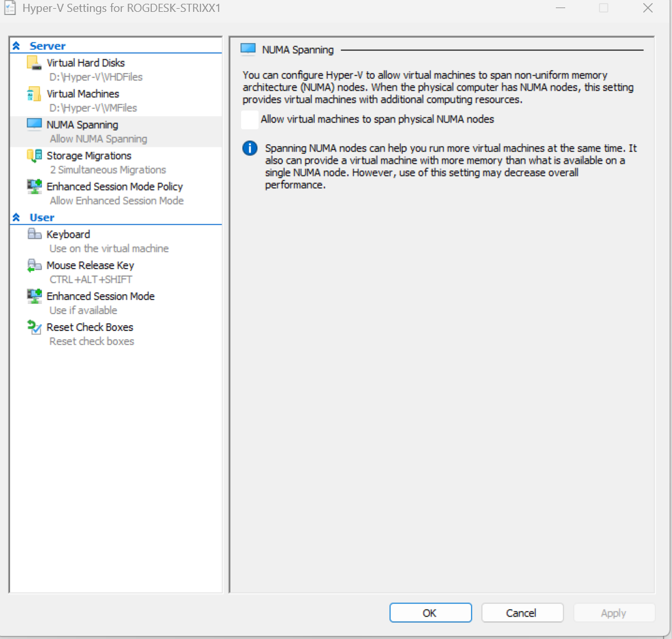This screenshot has width=672, height=639.
Task: Click the Hyper-V Settings title bar document icon
Action: point(10,7)
